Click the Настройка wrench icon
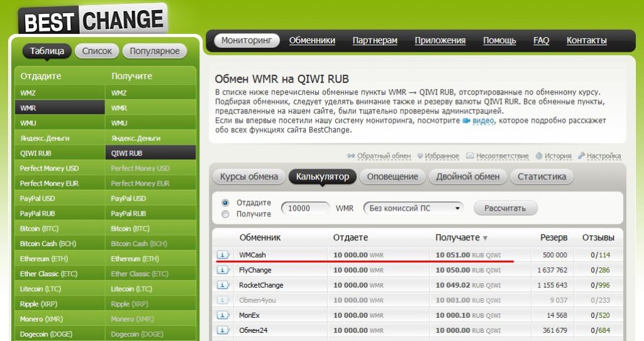The height and width of the screenshot is (341, 644). [581, 155]
